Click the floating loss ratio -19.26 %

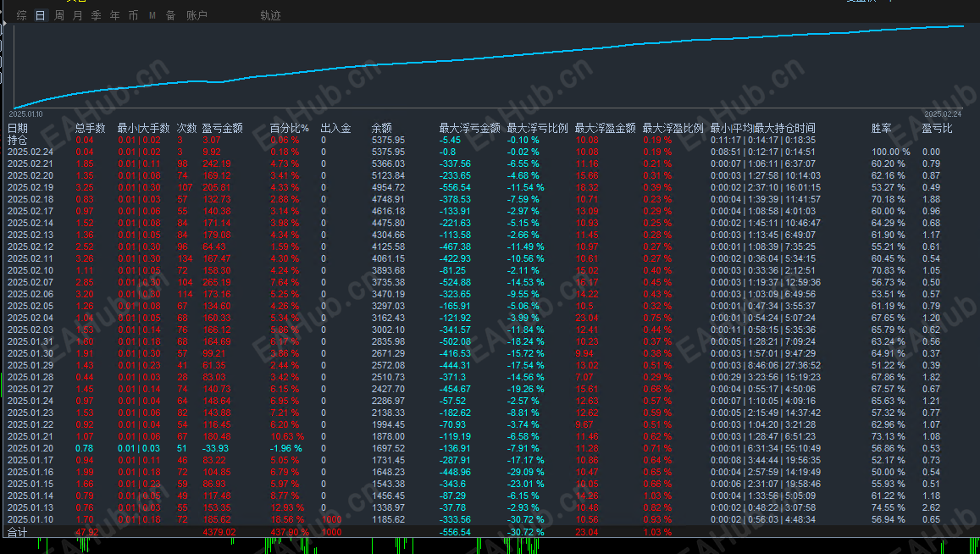pyautogui.click(x=526, y=389)
